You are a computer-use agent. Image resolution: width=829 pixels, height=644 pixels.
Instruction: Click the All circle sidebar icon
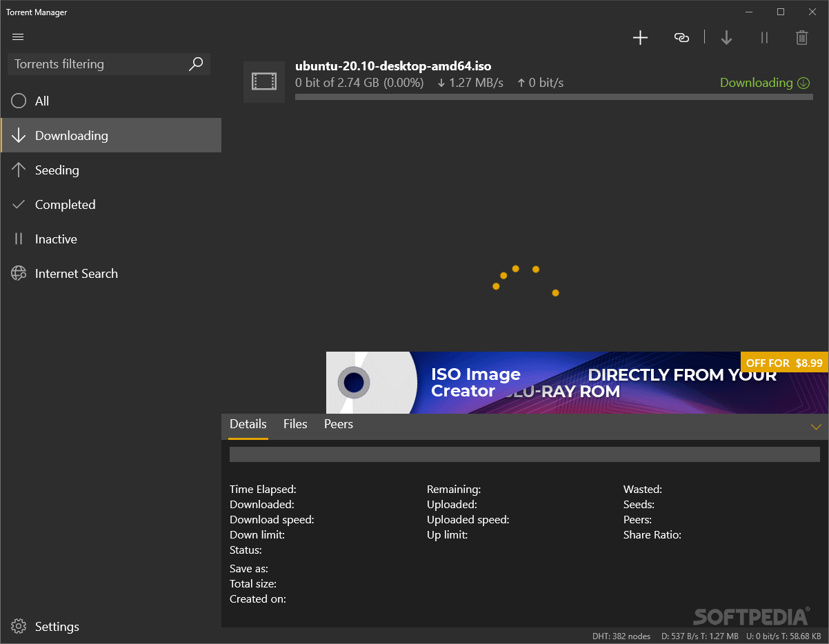(x=19, y=101)
